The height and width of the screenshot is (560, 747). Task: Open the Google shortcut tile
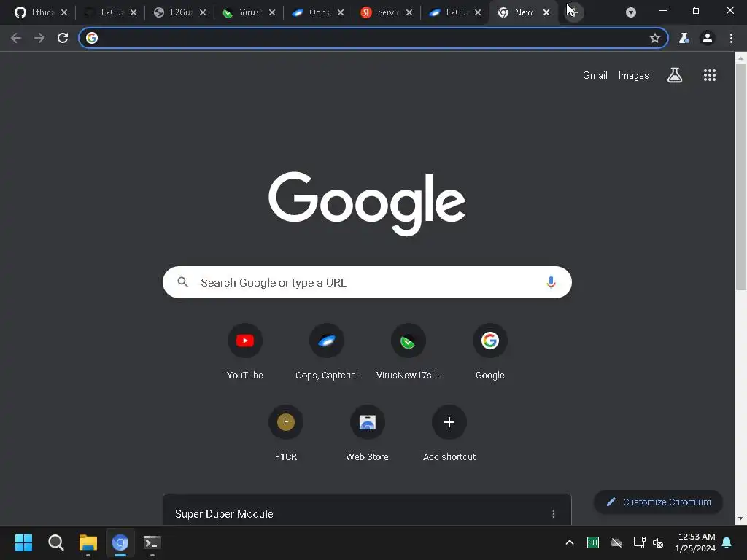tap(489, 352)
